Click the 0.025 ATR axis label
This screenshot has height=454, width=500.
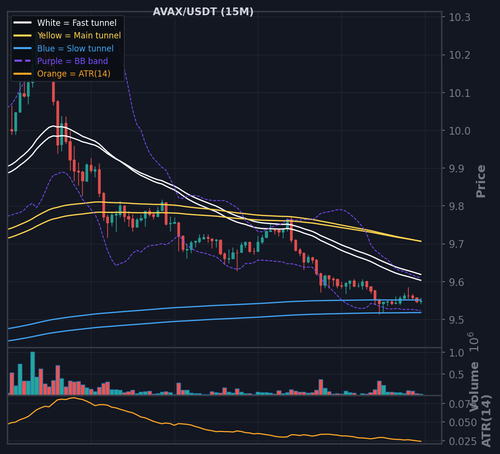(x=462, y=441)
